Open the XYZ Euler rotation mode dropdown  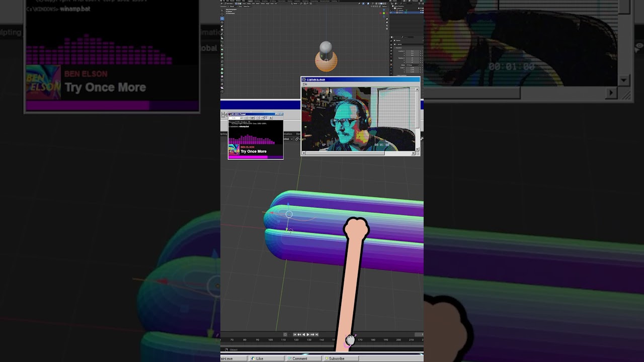pyautogui.click(x=413, y=65)
